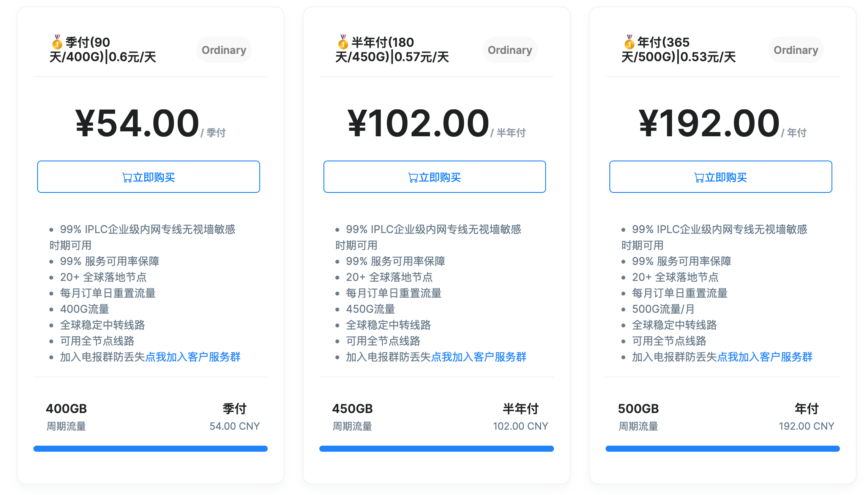Click the medal icon beside 年付(365天/500G)
The image size is (868, 495).
pyautogui.click(x=629, y=42)
